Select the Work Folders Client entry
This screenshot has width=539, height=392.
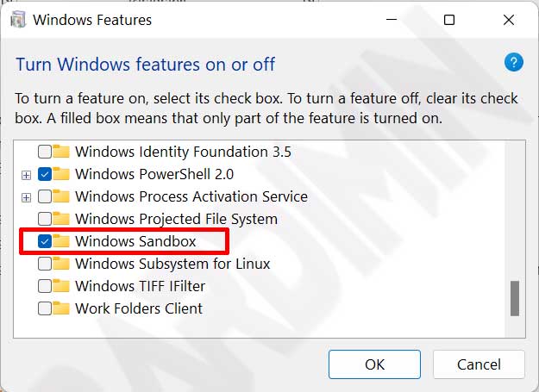pyautogui.click(x=139, y=308)
